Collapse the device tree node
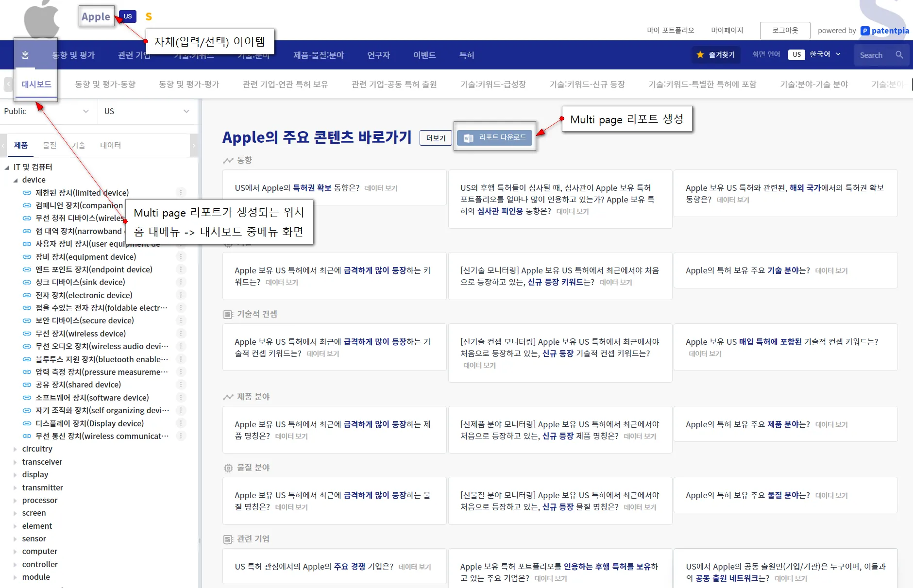This screenshot has width=913, height=588. [x=16, y=180]
